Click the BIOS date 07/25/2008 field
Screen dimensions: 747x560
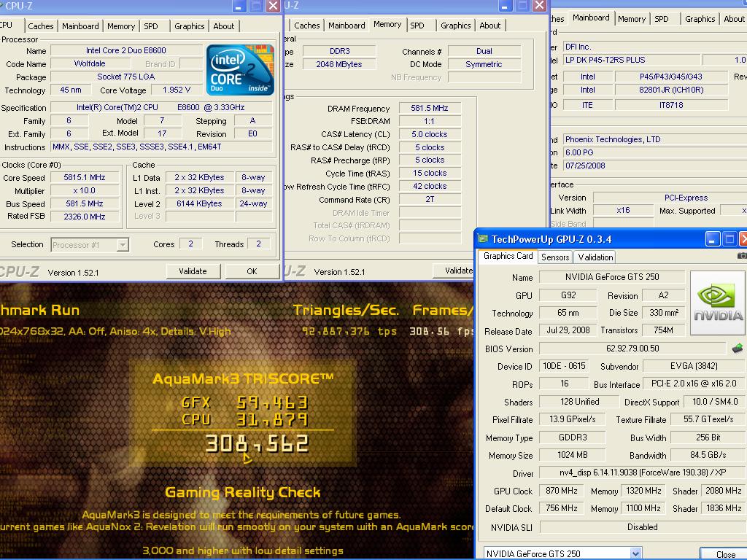(x=655, y=166)
